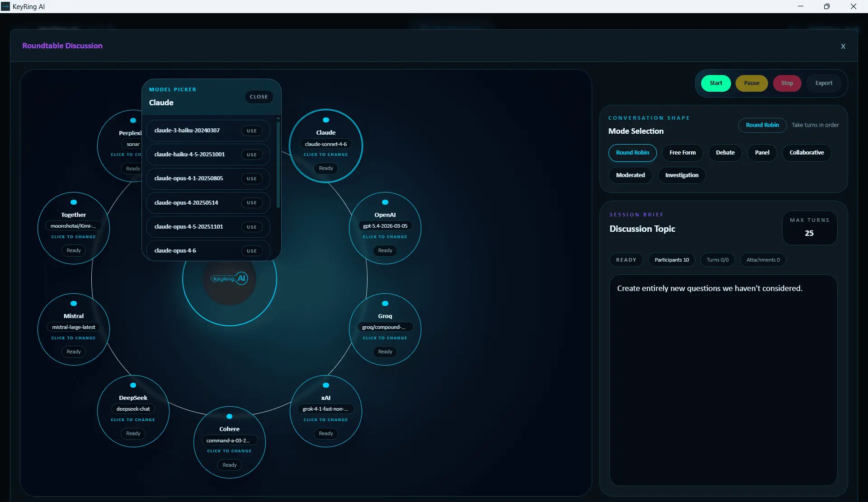Image resolution: width=868 pixels, height=502 pixels.
Task: Click Ready status on Cohere node
Action: pyautogui.click(x=230, y=465)
